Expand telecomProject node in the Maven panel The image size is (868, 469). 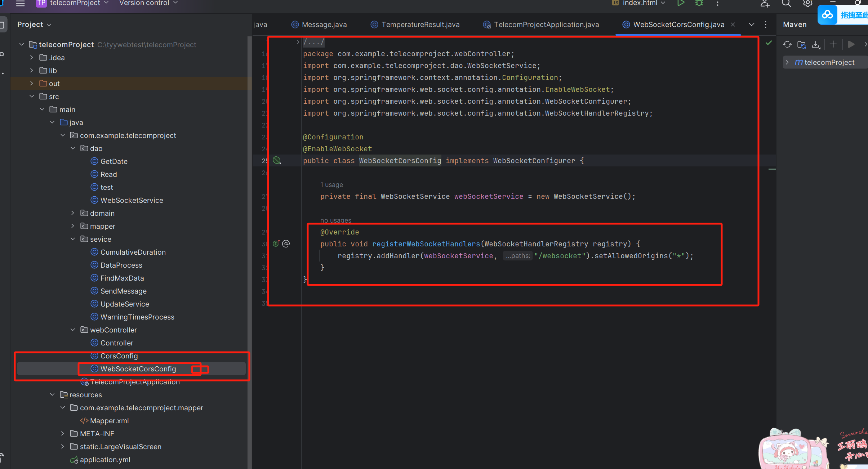(787, 62)
